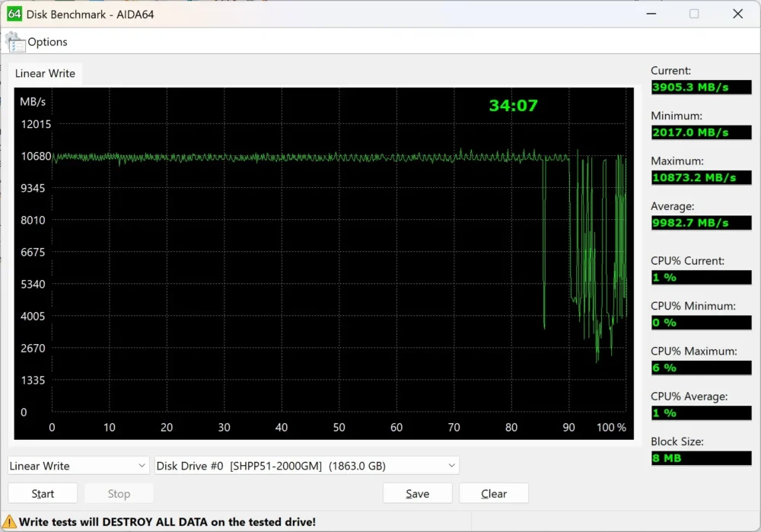This screenshot has height=532, width=761.
Task: Expand the Disk Drive #0 selection dropdown
Action: 306,466
